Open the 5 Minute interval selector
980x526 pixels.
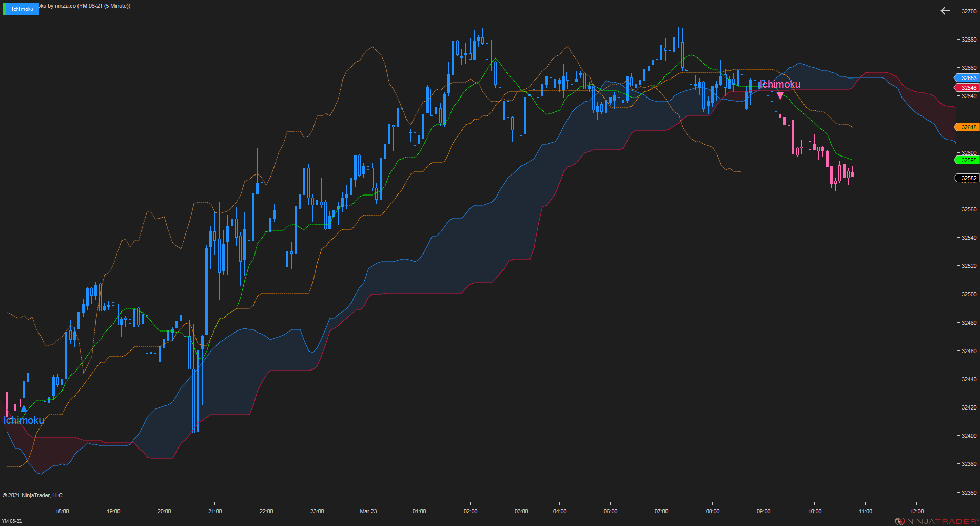pyautogui.click(x=117, y=6)
